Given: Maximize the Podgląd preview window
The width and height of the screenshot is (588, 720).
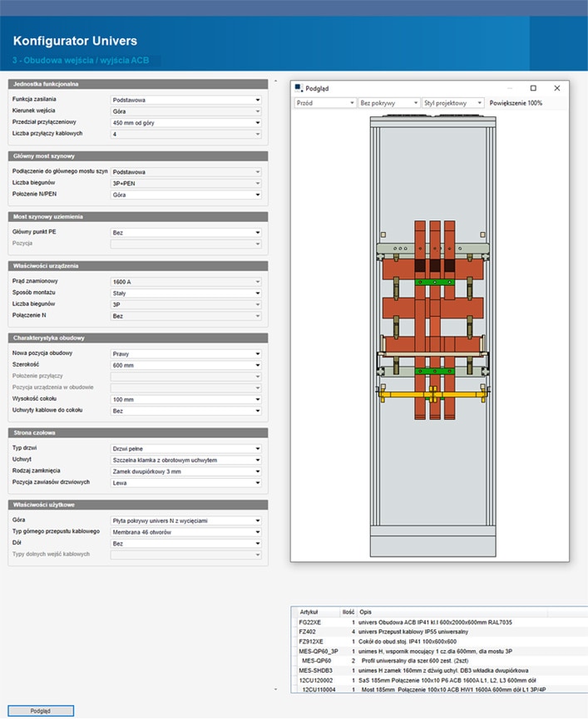Looking at the screenshot, I should pos(533,88).
